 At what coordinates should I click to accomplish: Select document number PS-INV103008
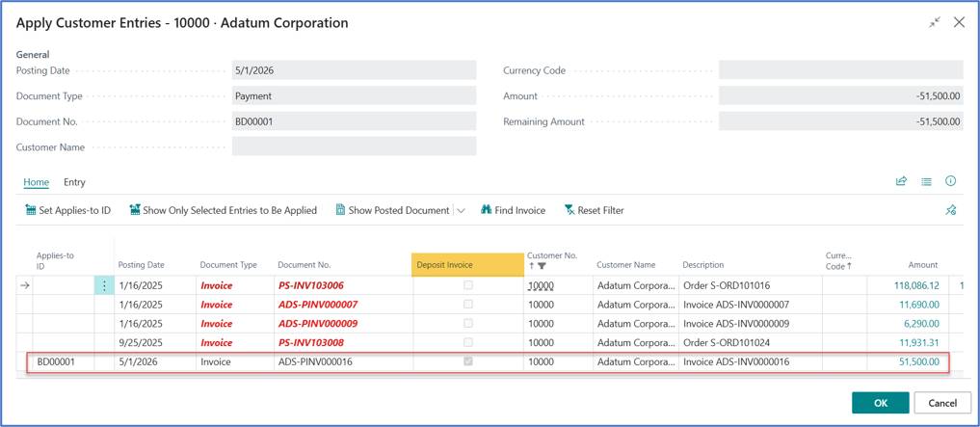pos(310,342)
